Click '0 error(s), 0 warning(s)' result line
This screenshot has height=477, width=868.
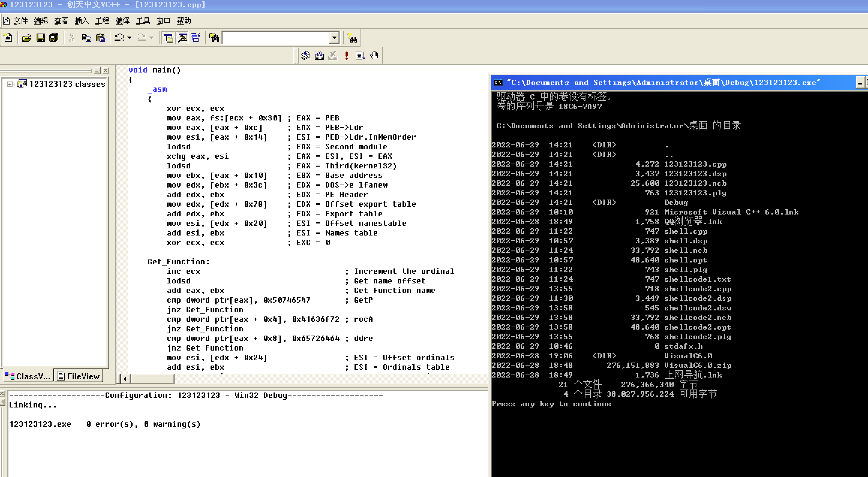143,424
